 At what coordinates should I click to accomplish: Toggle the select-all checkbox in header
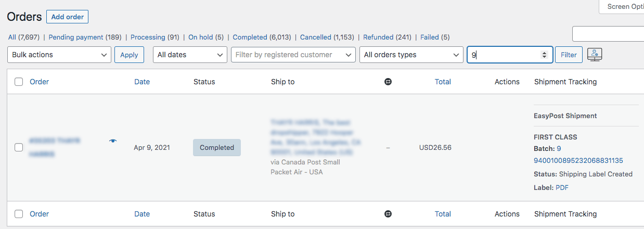(x=19, y=82)
